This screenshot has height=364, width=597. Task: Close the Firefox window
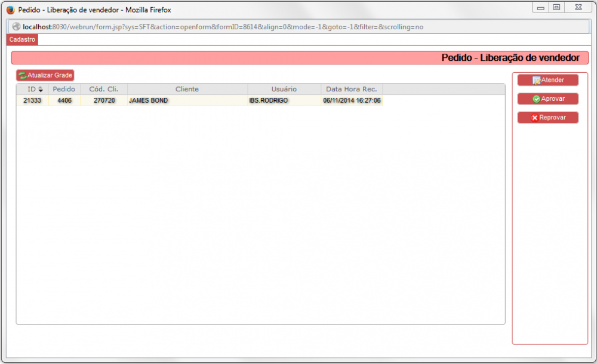(578, 7)
